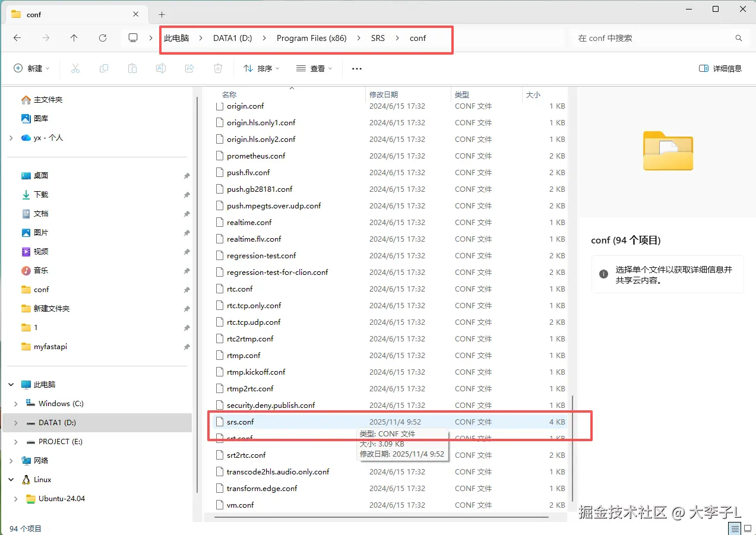Screen dimensions: 756x535
Task: Click the file list vertical scrollbar
Action: (x=572, y=449)
